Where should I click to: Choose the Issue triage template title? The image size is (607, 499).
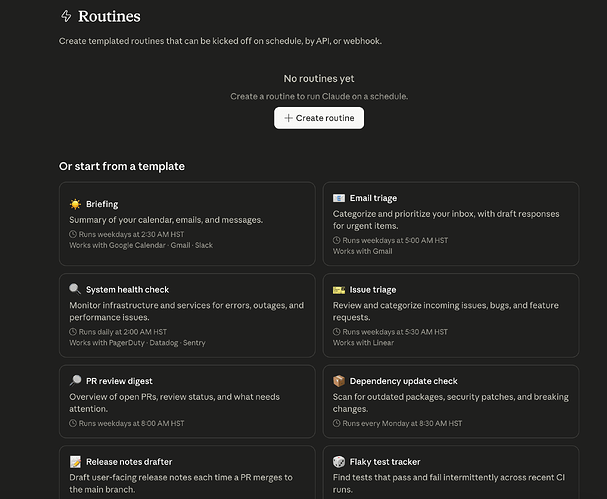373,290
